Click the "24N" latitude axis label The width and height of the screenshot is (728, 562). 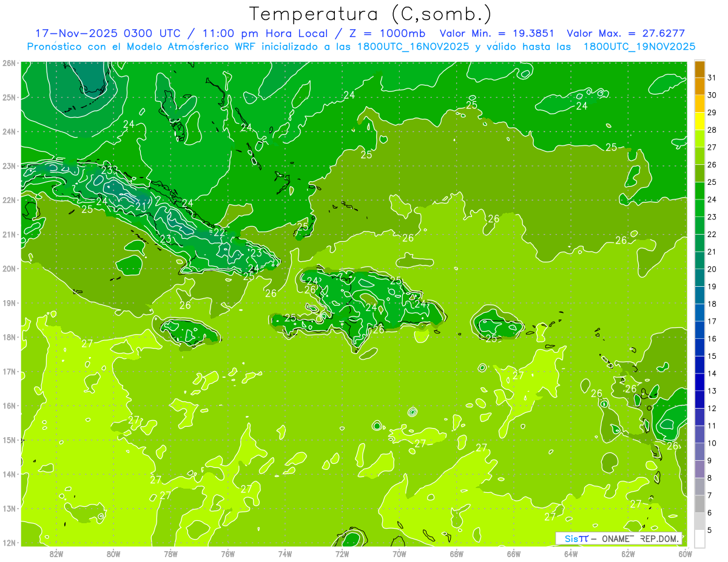point(9,132)
